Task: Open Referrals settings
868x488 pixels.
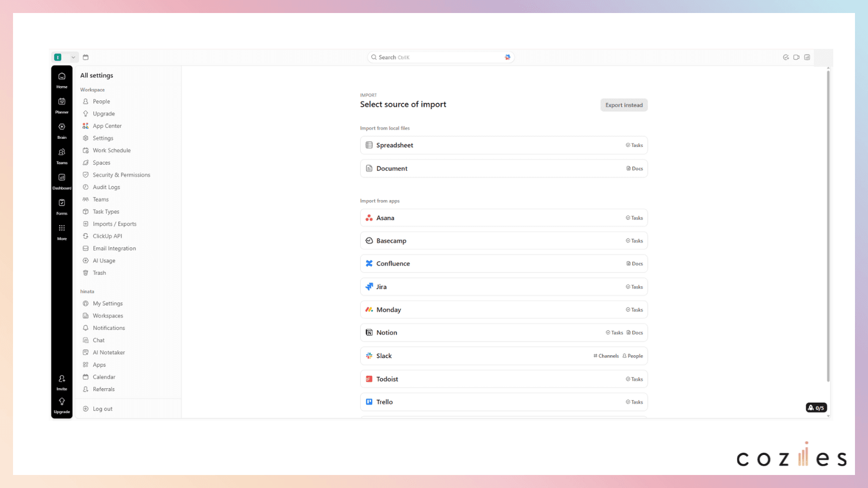Action: (104, 389)
